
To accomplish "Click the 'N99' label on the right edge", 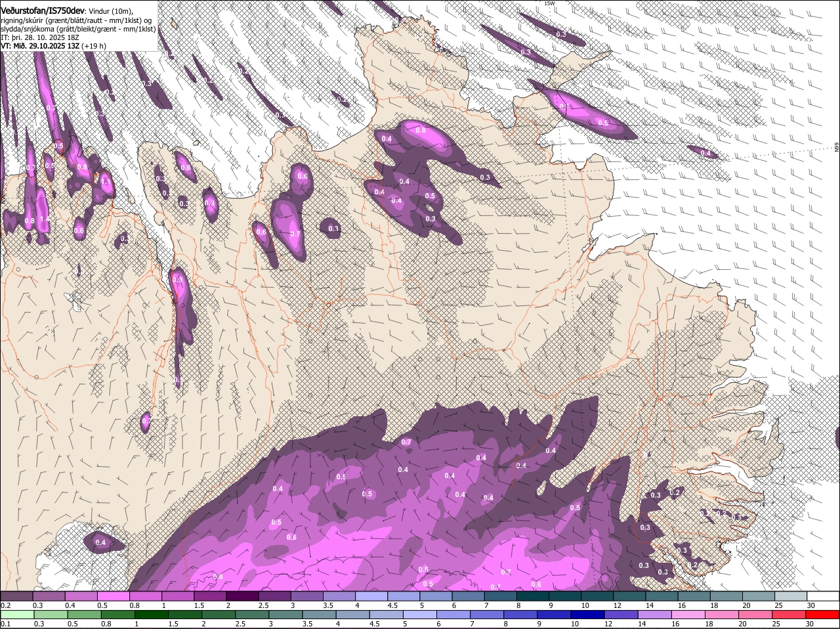I will click(x=837, y=147).
